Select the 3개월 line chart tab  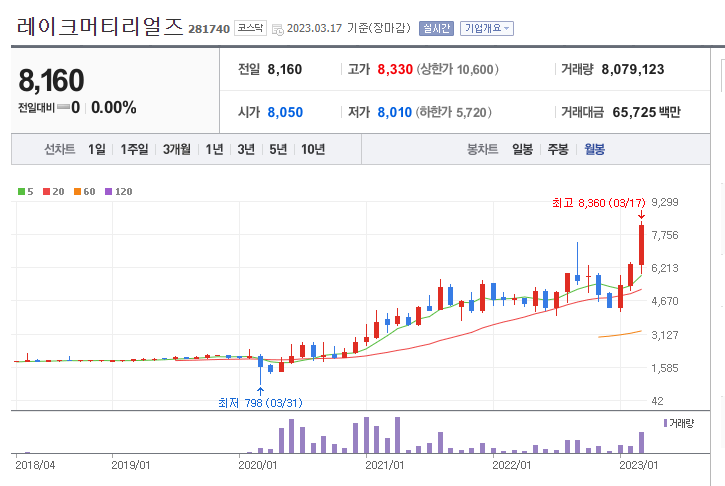tap(177, 149)
